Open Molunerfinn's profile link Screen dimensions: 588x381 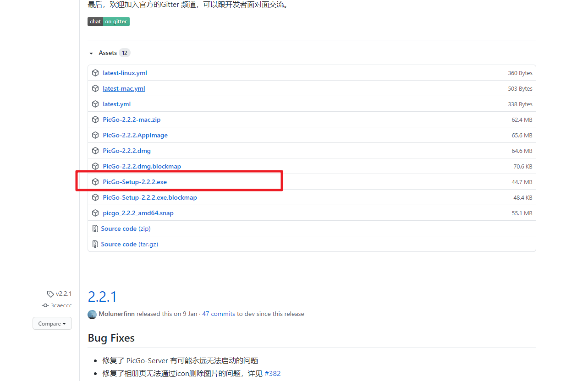pos(117,314)
